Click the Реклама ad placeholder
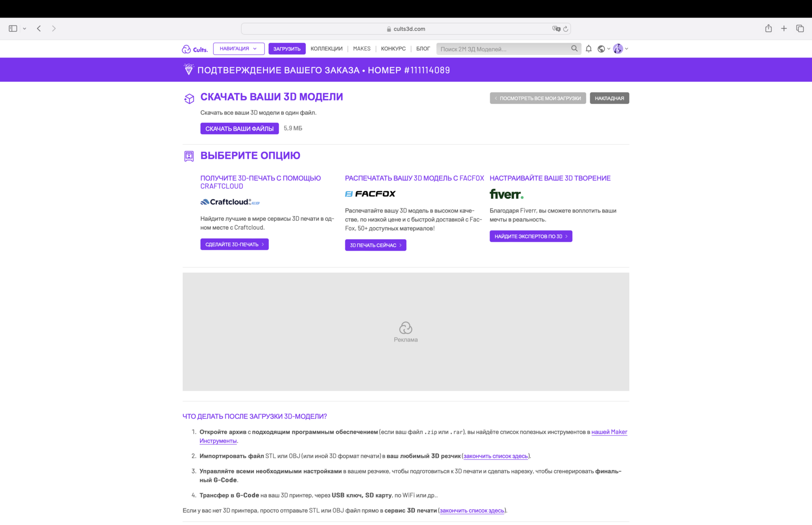Screen dimensions: 812x525 pos(406,332)
